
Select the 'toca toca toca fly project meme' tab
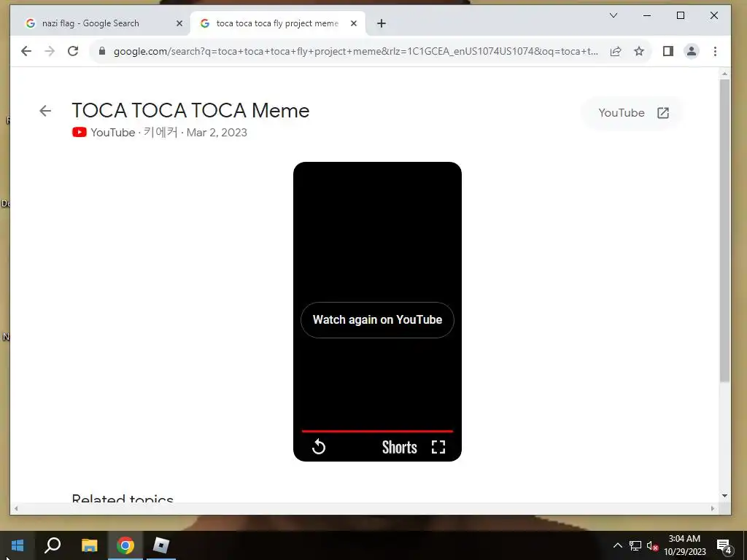pos(278,23)
